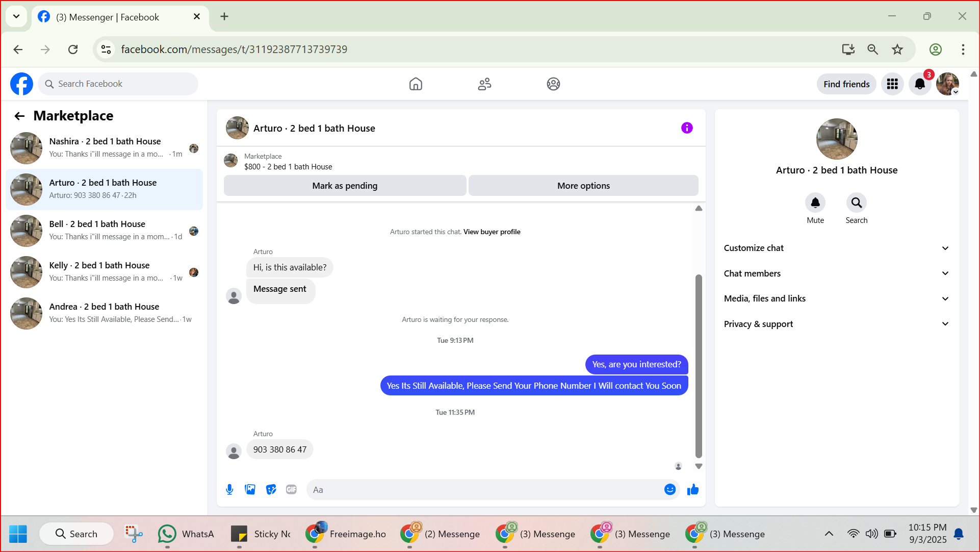Viewport: 980px width, 552px height.
Task: Open Chrome three-dot menu
Action: [963, 49]
